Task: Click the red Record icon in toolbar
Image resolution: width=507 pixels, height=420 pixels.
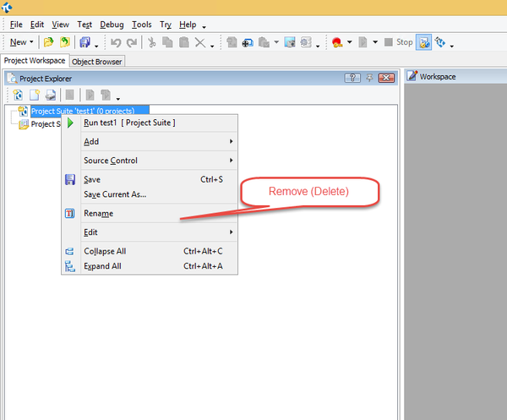Action: (x=337, y=41)
